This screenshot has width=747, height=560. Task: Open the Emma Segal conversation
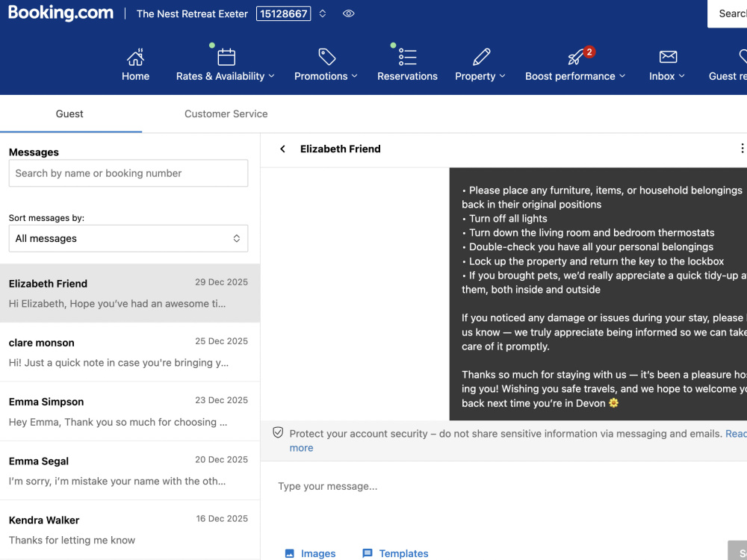click(130, 470)
